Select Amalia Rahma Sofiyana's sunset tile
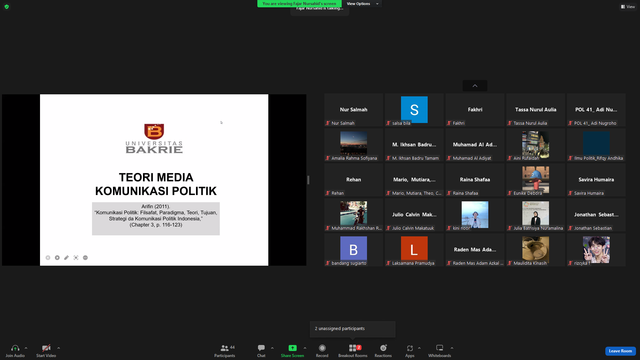The width and height of the screenshot is (640, 360). 353,145
